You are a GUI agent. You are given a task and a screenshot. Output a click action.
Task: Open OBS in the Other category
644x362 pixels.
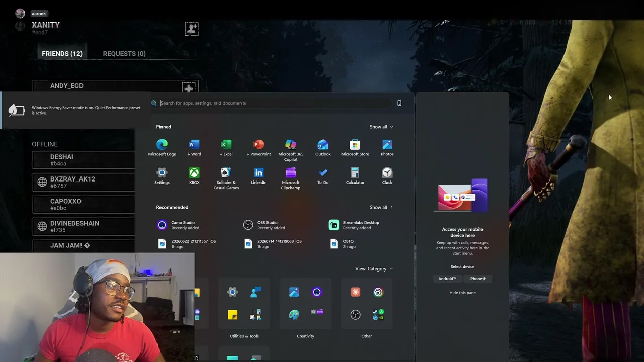(355, 315)
